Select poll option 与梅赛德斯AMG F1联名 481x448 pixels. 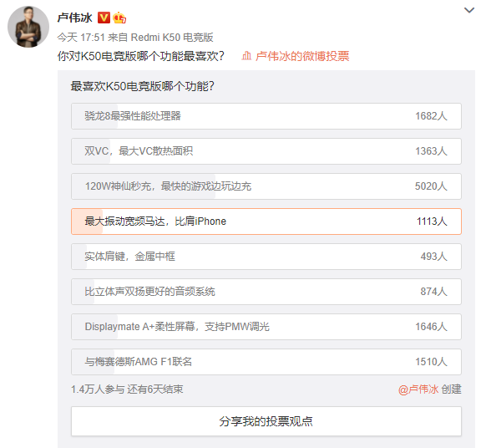coord(266,362)
